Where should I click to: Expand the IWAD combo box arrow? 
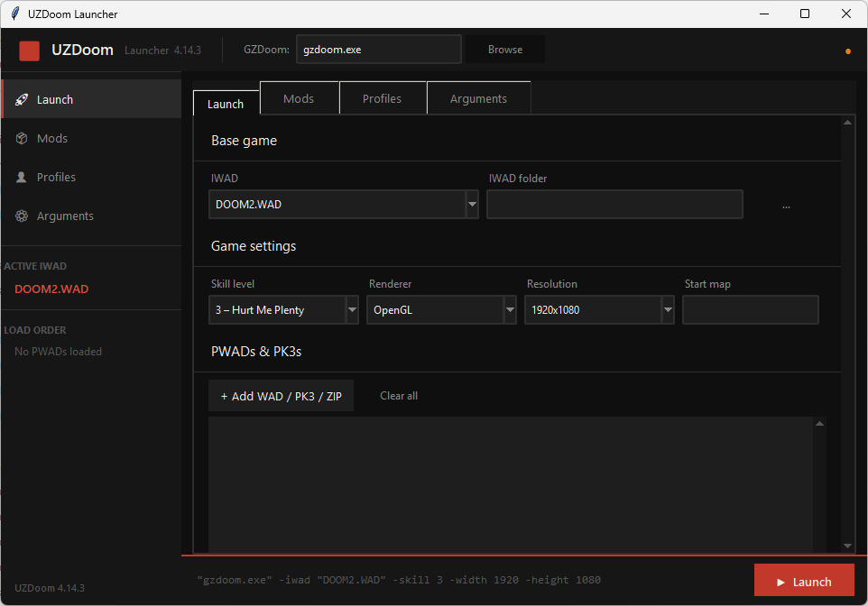pyautogui.click(x=472, y=204)
